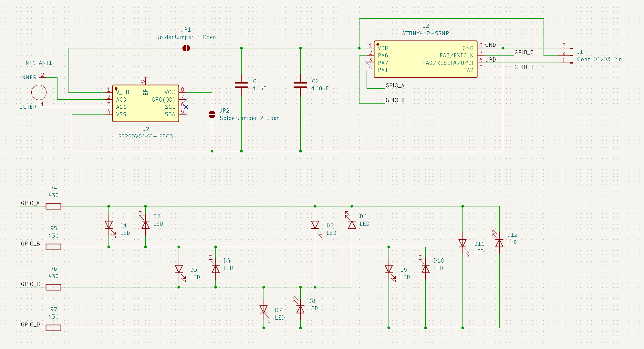Click the JP2 SolderJumper_2_Open text

[x=250, y=118]
